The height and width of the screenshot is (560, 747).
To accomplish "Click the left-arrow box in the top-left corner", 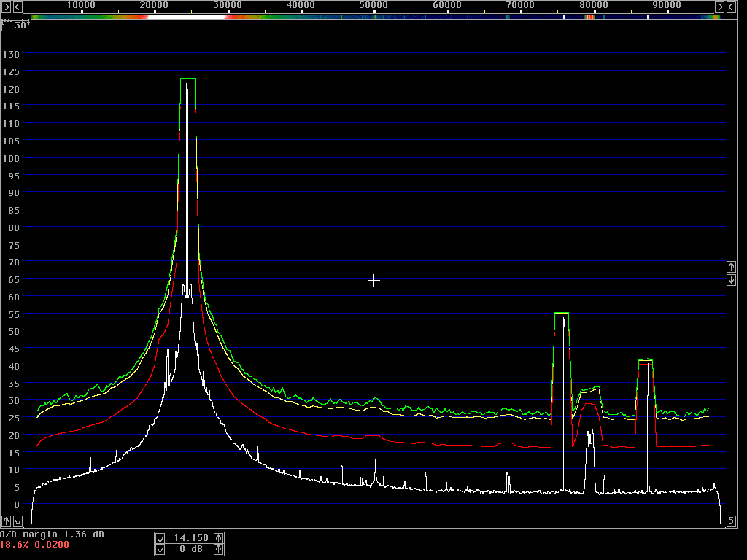I will click(18, 7).
